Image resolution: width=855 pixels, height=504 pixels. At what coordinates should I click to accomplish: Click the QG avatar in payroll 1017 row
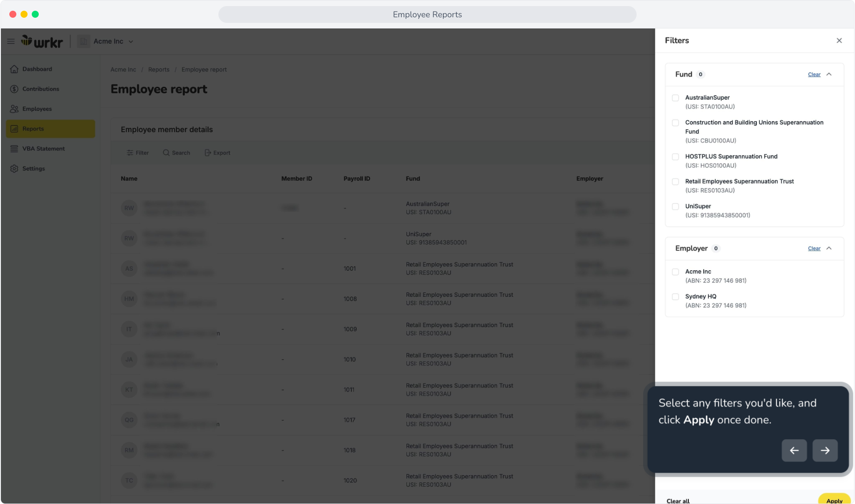129,420
